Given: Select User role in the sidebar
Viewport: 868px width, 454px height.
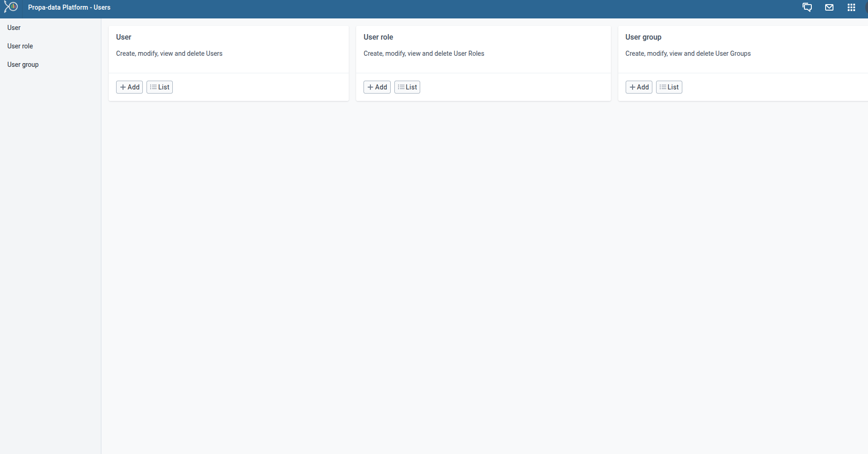Looking at the screenshot, I should (20, 46).
